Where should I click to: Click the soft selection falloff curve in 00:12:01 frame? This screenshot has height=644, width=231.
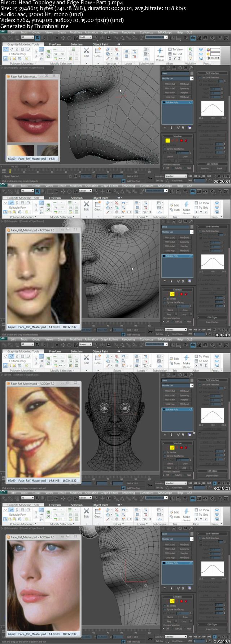pos(212,262)
